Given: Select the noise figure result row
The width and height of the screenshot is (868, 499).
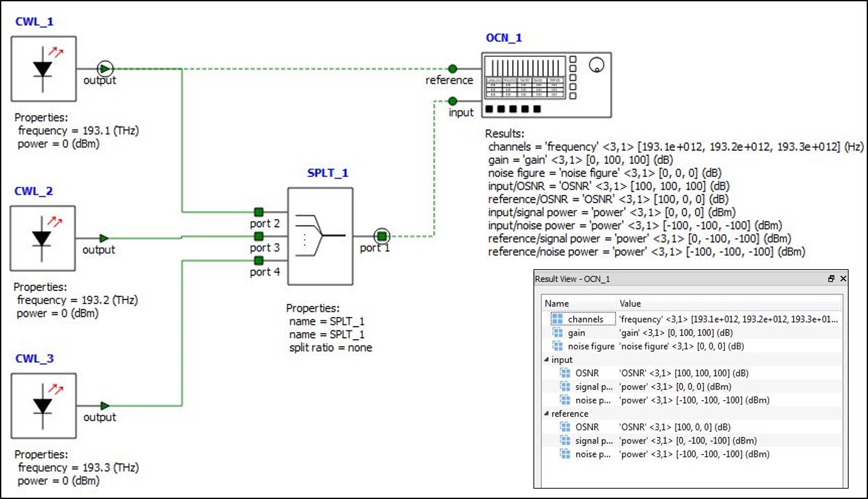Looking at the screenshot, I should click(x=590, y=346).
